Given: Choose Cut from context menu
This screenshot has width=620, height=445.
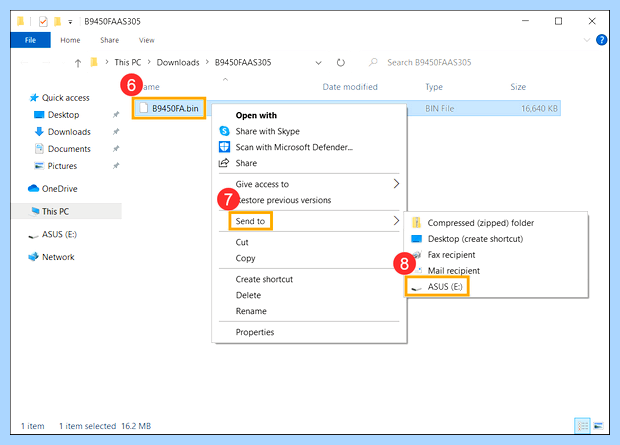Looking at the screenshot, I should pyautogui.click(x=242, y=242).
